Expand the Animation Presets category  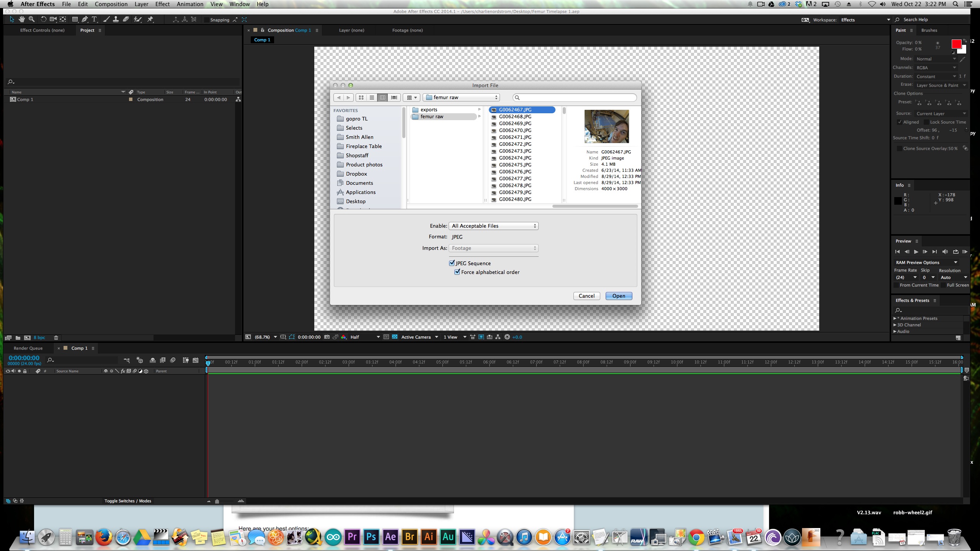click(x=895, y=318)
